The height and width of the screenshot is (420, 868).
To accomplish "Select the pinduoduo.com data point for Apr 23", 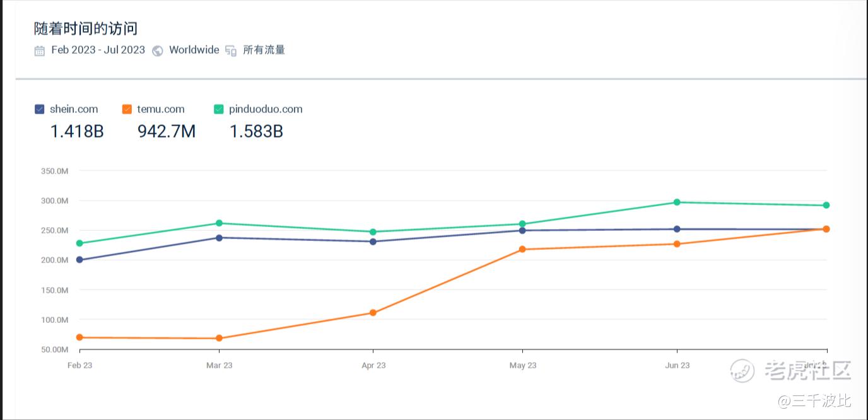I will click(x=373, y=232).
